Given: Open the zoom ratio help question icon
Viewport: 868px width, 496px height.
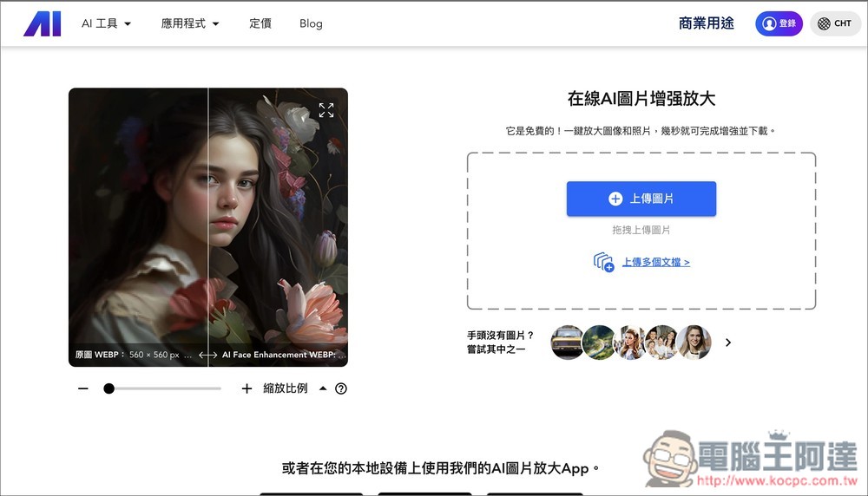Looking at the screenshot, I should click(x=341, y=388).
